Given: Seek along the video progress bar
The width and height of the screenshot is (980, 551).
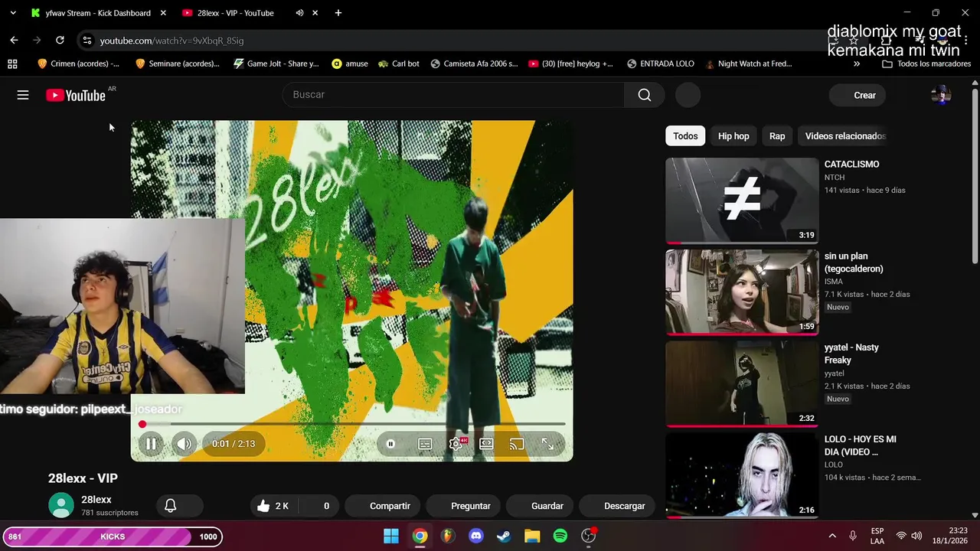Looking at the screenshot, I should click(x=352, y=424).
